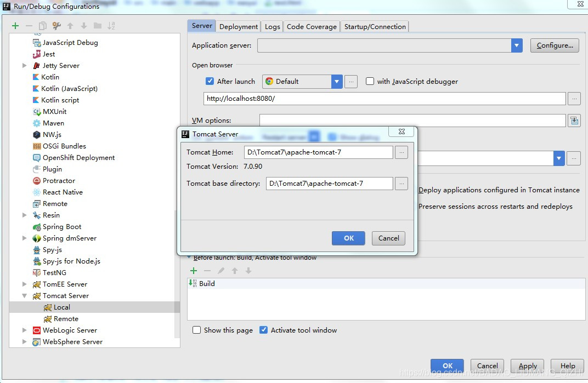Click Cancel in Run/Debug Configurations
The height and width of the screenshot is (383, 588).
pos(487,366)
